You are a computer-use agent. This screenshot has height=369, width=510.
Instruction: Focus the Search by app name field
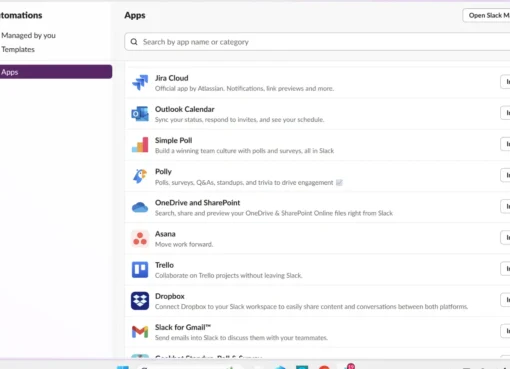(317, 42)
